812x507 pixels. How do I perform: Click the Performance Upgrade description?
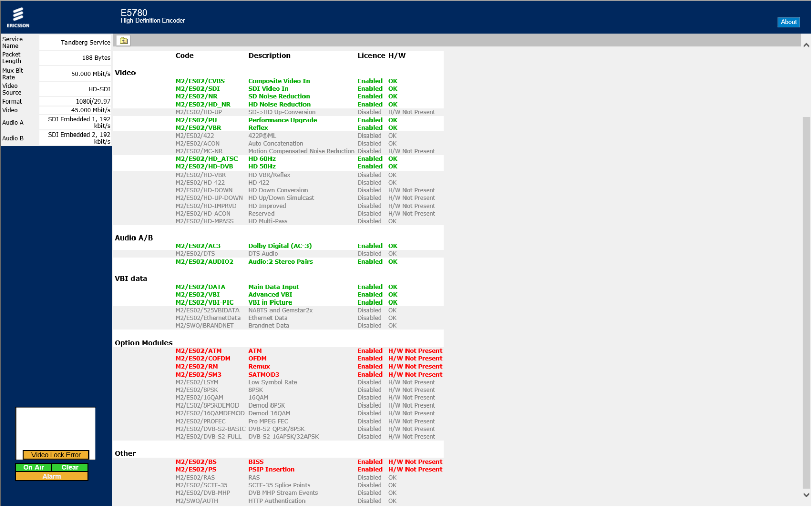(282, 120)
